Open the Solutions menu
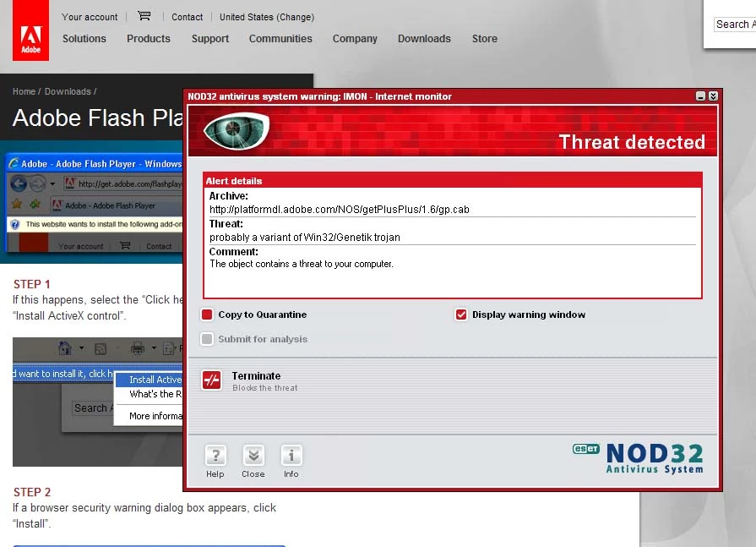756x547 pixels. [84, 39]
